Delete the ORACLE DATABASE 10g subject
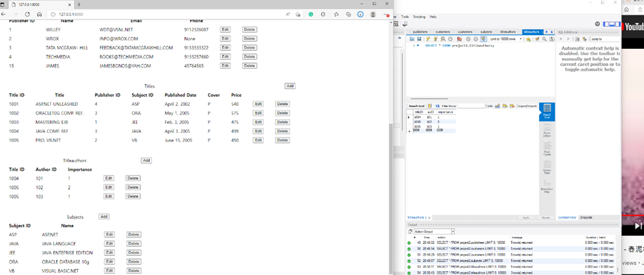Image resolution: width=644 pixels, height=275 pixels. (x=134, y=262)
